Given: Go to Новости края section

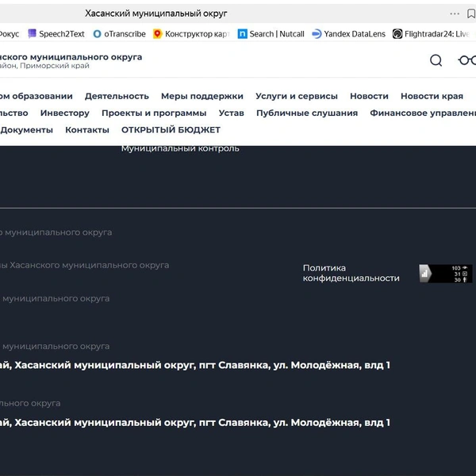Looking at the screenshot, I should [432, 96].
